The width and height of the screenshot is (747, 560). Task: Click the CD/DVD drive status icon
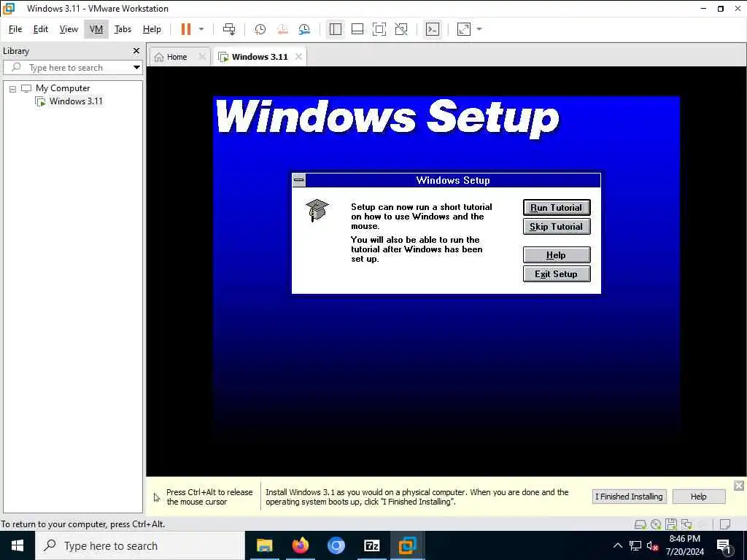coord(656,524)
